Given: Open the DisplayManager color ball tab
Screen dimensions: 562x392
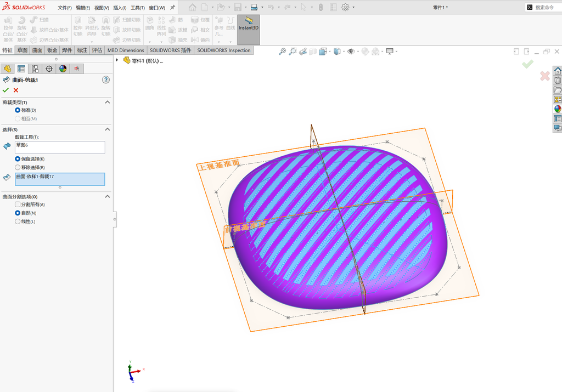Looking at the screenshot, I should pyautogui.click(x=63, y=69).
